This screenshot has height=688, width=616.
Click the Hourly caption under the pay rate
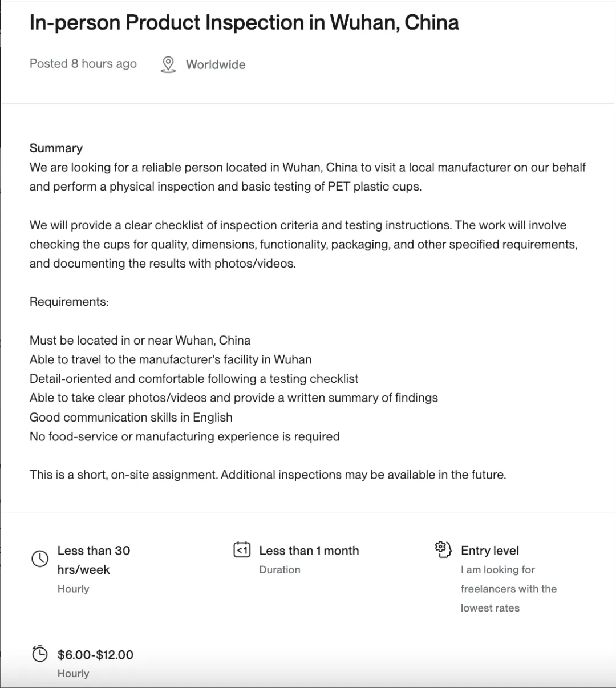73,674
